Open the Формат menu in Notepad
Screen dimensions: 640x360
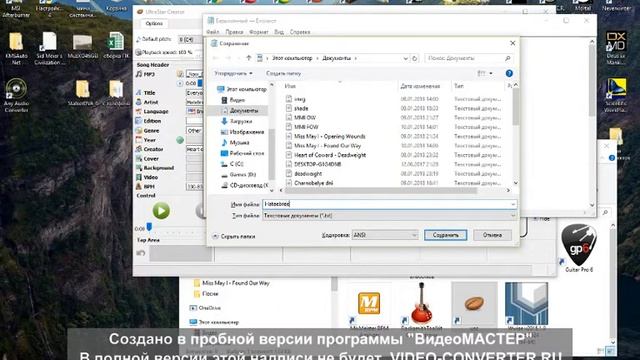pyautogui.click(x=259, y=32)
